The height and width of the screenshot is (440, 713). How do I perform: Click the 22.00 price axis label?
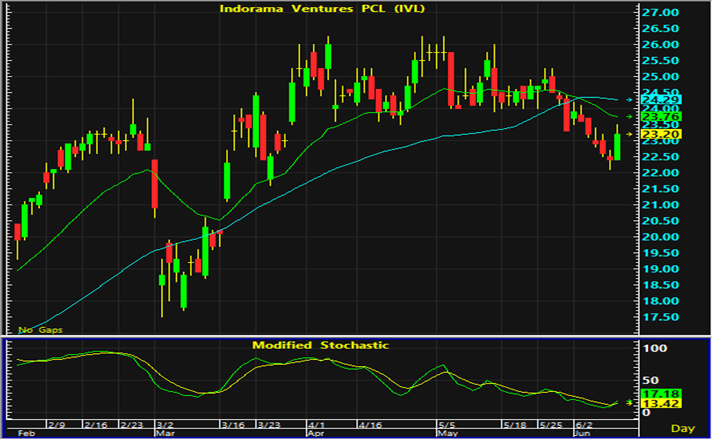660,173
